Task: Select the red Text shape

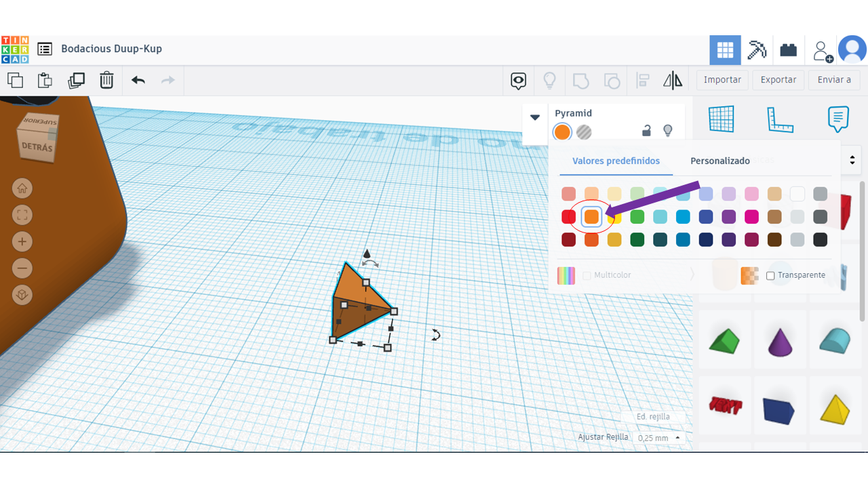Action: click(726, 405)
